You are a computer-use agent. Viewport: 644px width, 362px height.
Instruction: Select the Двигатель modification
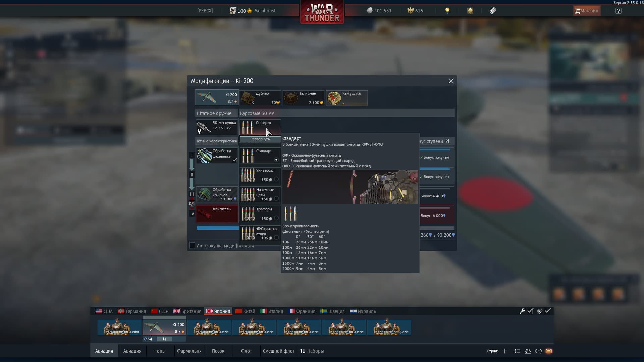pyautogui.click(x=217, y=214)
